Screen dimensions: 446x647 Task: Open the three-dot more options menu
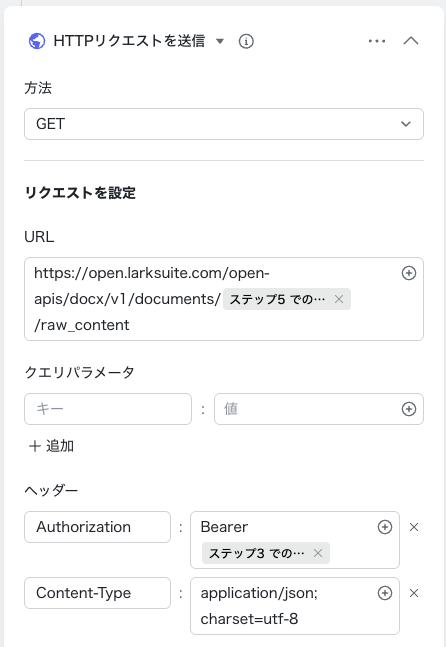[x=377, y=41]
